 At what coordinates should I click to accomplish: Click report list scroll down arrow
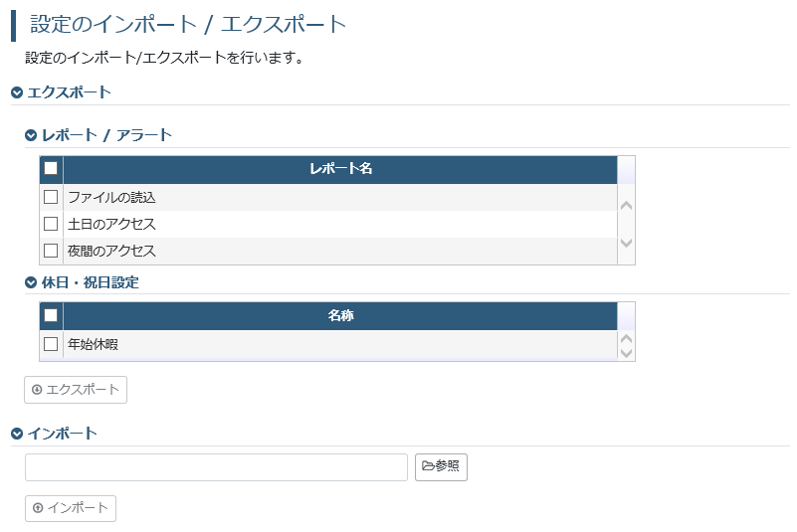pyautogui.click(x=626, y=243)
